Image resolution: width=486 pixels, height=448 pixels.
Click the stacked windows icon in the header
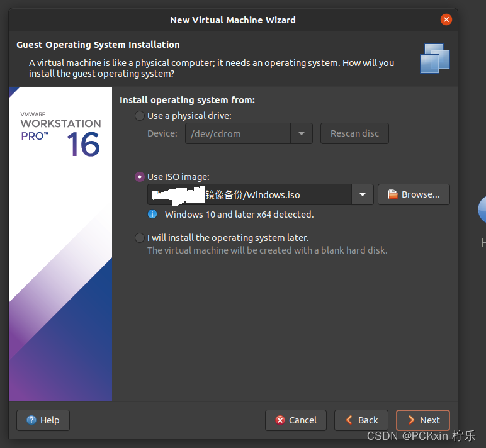coord(435,59)
